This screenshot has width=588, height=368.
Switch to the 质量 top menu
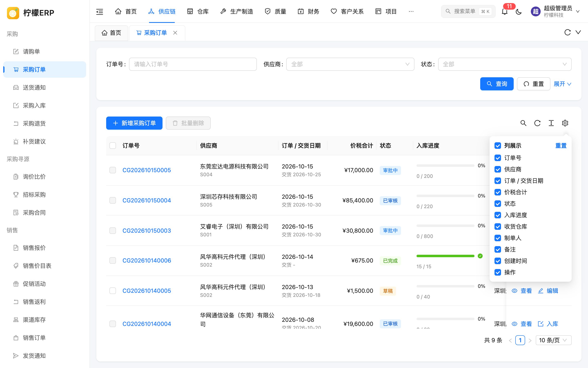275,11
